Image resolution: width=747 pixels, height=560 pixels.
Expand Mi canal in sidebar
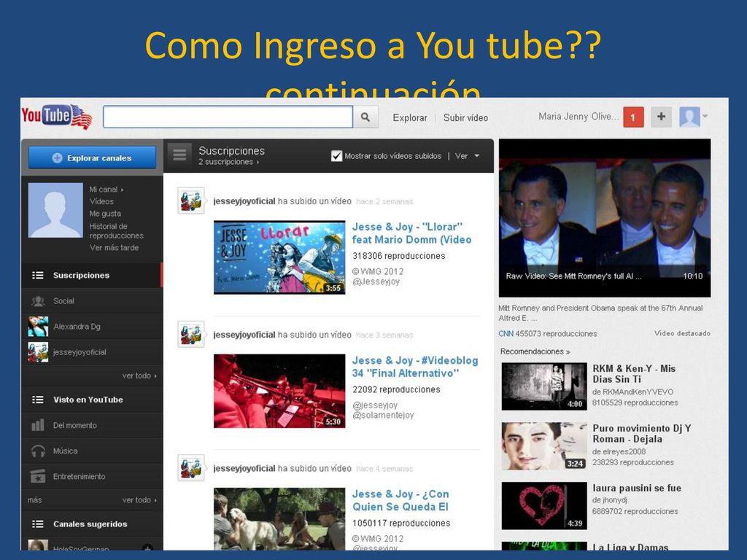click(x=107, y=189)
